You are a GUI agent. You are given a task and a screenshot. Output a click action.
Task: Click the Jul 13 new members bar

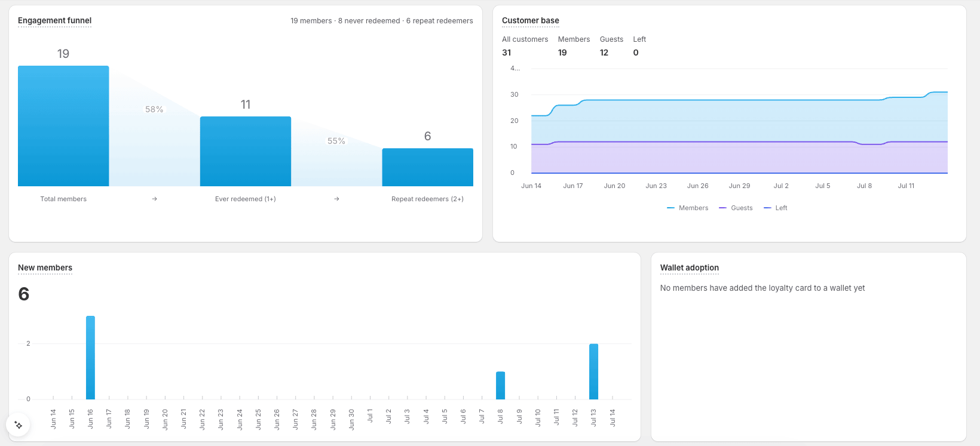pyautogui.click(x=594, y=371)
